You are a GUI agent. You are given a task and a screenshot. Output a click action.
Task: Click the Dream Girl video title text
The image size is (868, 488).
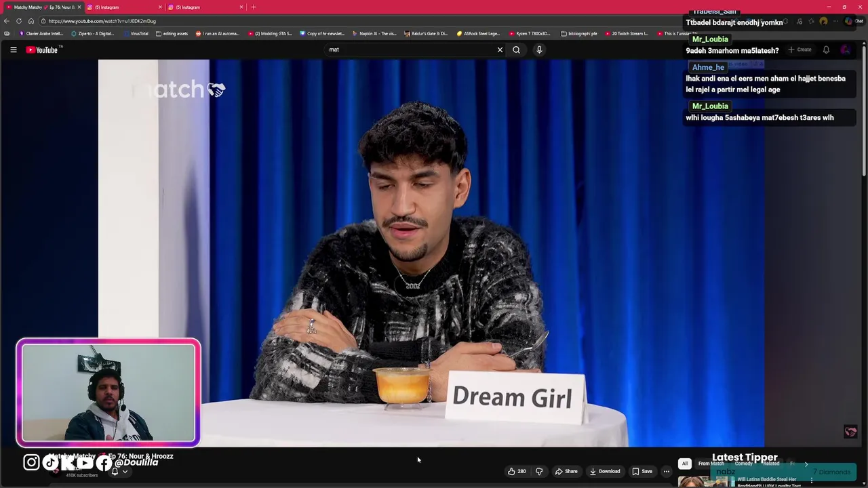512,397
